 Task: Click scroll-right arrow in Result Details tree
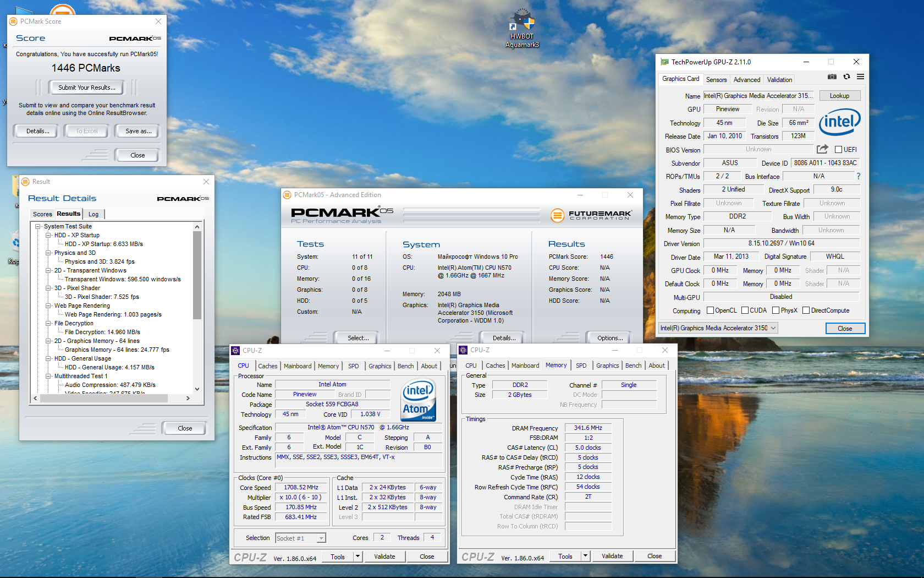click(188, 398)
